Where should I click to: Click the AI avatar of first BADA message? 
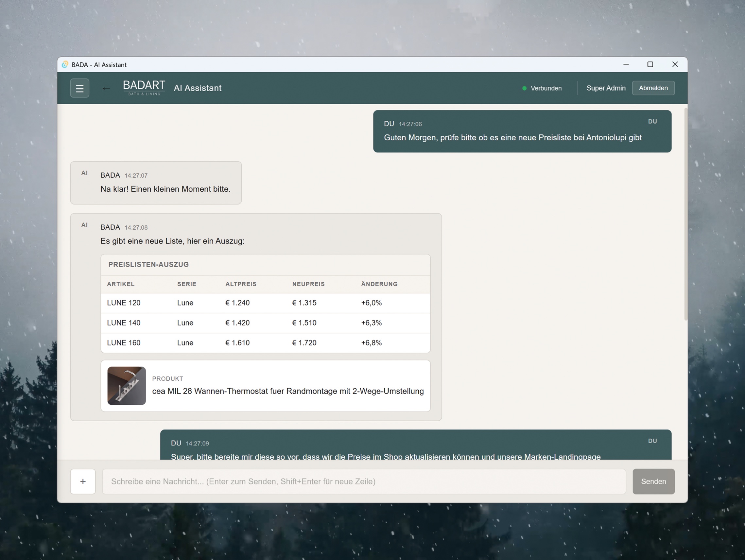(x=84, y=173)
